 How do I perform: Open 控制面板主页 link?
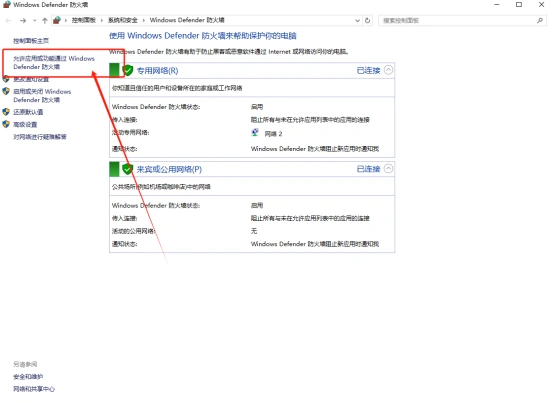pyautogui.click(x=31, y=41)
